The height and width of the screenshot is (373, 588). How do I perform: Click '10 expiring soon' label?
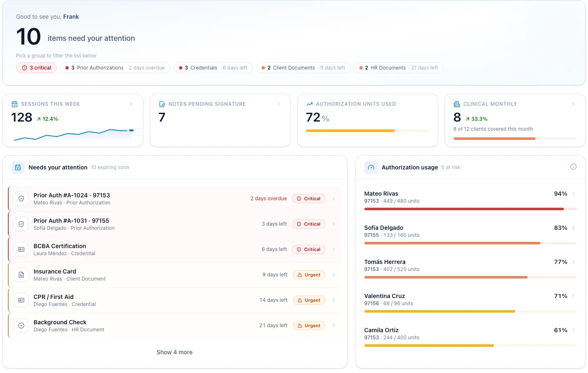[110, 167]
